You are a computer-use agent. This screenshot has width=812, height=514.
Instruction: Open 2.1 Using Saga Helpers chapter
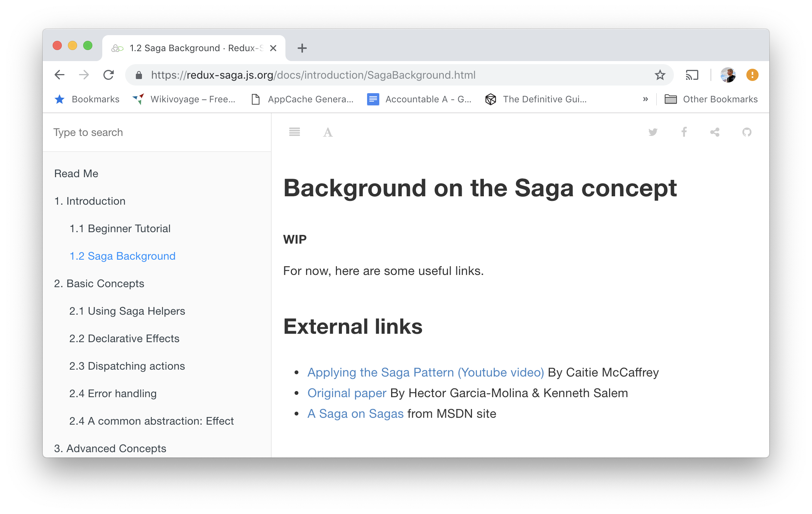click(127, 311)
